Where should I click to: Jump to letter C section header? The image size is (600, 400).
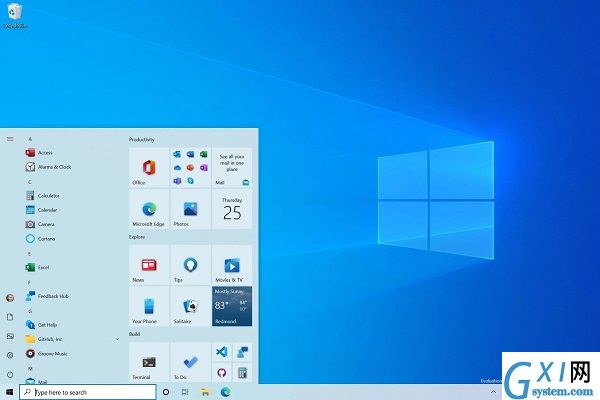tap(30, 182)
